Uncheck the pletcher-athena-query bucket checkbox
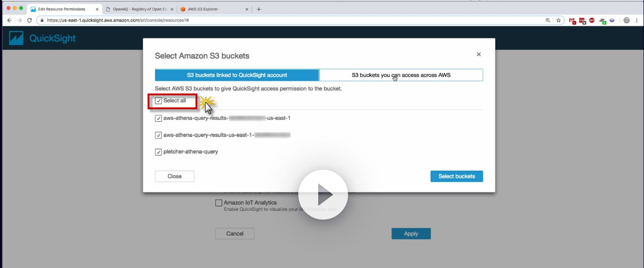Image resolution: width=644 pixels, height=268 pixels. tap(158, 152)
